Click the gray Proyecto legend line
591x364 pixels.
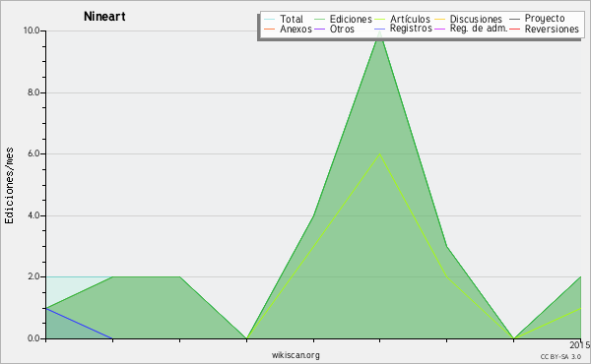(x=514, y=20)
